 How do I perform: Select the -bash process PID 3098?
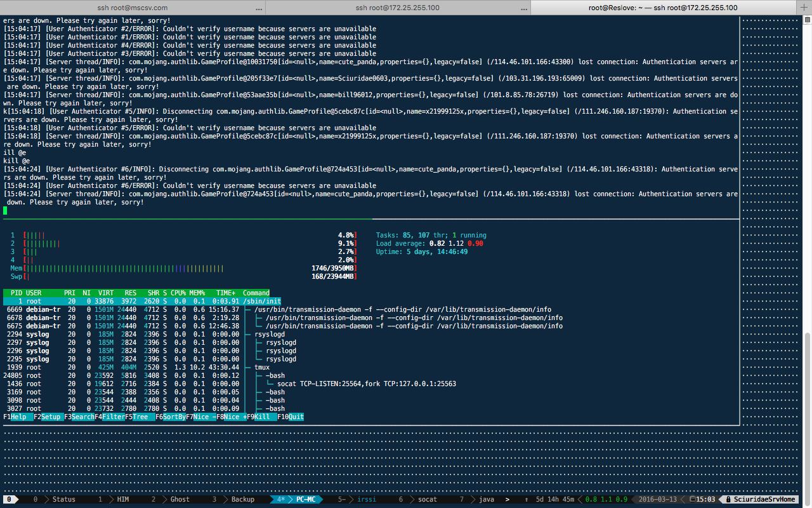(x=145, y=401)
